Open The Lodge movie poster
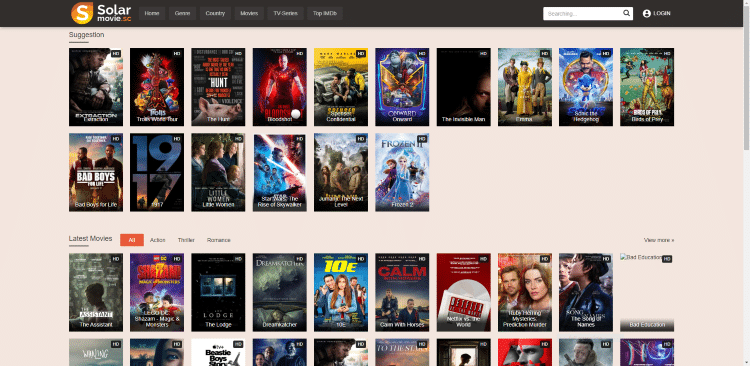This screenshot has height=366, width=750. (x=218, y=292)
